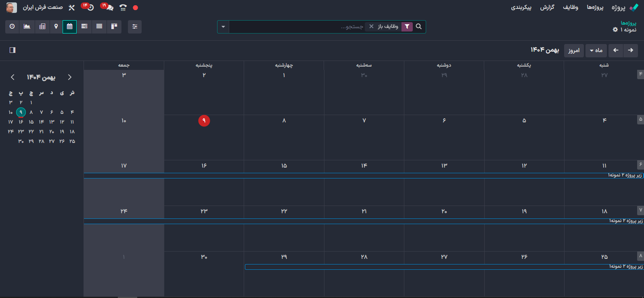
Task: Open the 'وظایف' menu
Action: click(570, 8)
